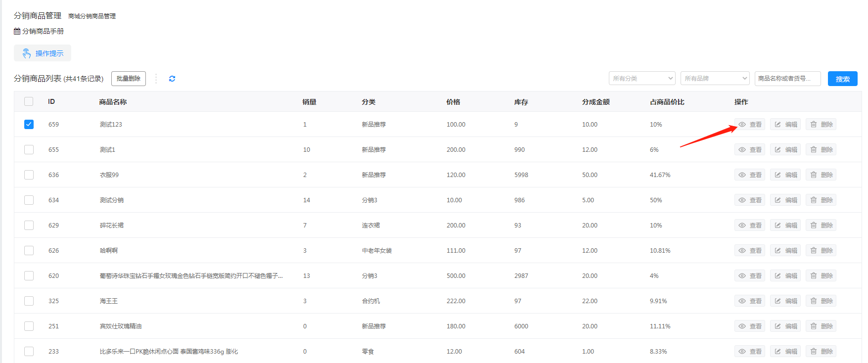Toggle the select-all header checkbox
Screen dimensions: 868x363
click(29, 101)
